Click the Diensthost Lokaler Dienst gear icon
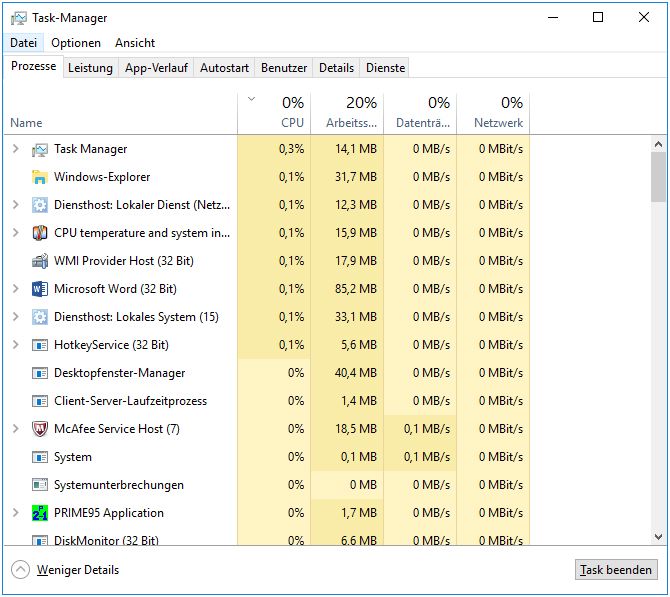Image resolution: width=670 pixels, height=597 pixels. tap(40, 206)
